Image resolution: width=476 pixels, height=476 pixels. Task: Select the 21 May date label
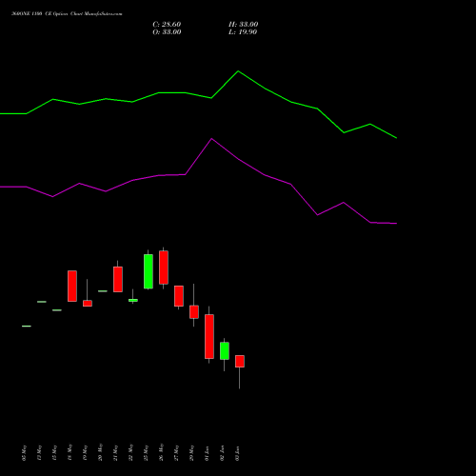115,453
